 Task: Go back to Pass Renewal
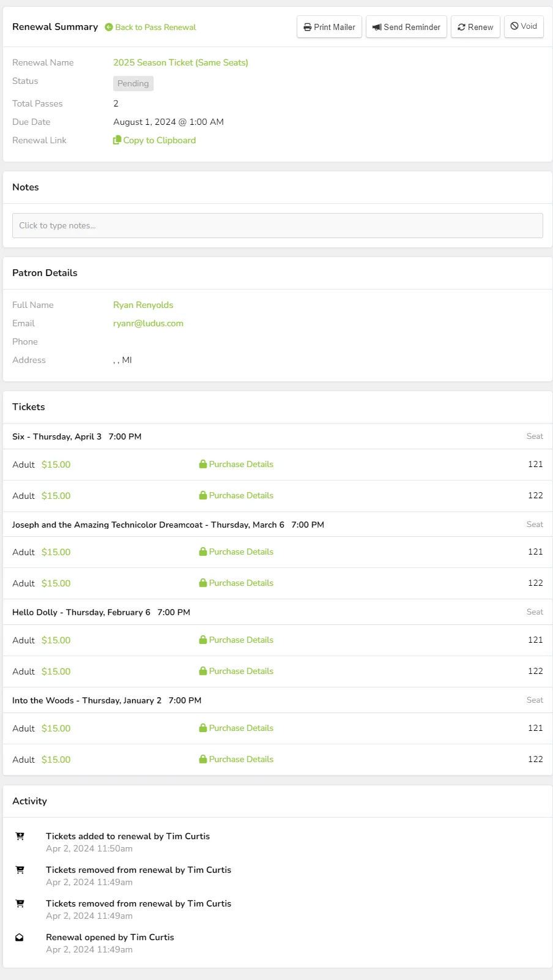click(x=150, y=28)
